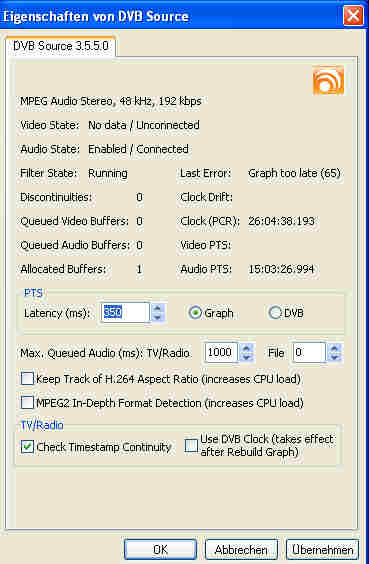This screenshot has width=369, height=564.
Task: Click the TV/Radio 1000 input field
Action: click(221, 352)
